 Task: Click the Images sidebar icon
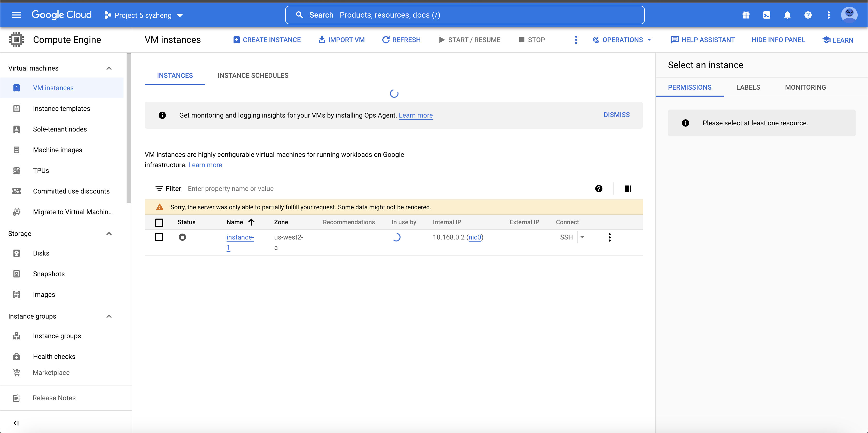click(16, 295)
